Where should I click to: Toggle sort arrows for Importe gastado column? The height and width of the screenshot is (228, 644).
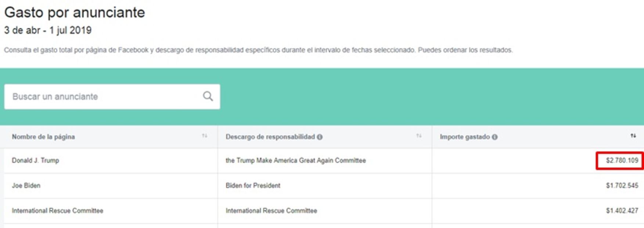[x=633, y=136]
